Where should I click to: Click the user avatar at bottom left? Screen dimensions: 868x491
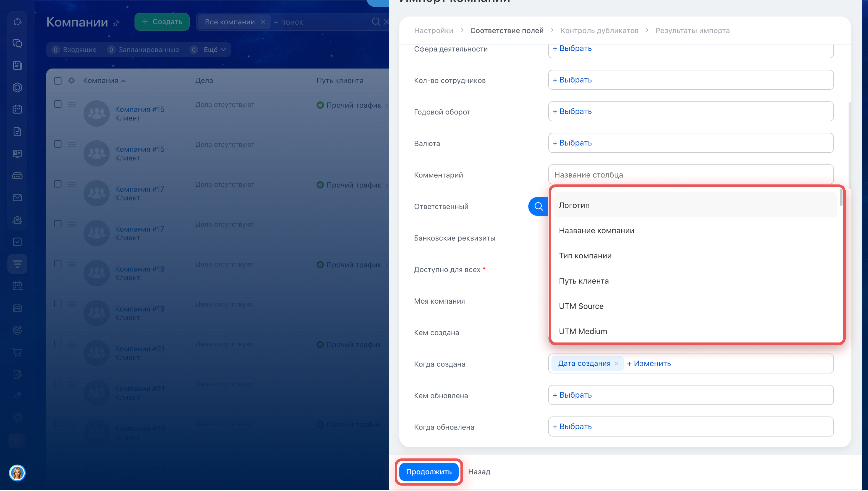tap(17, 473)
